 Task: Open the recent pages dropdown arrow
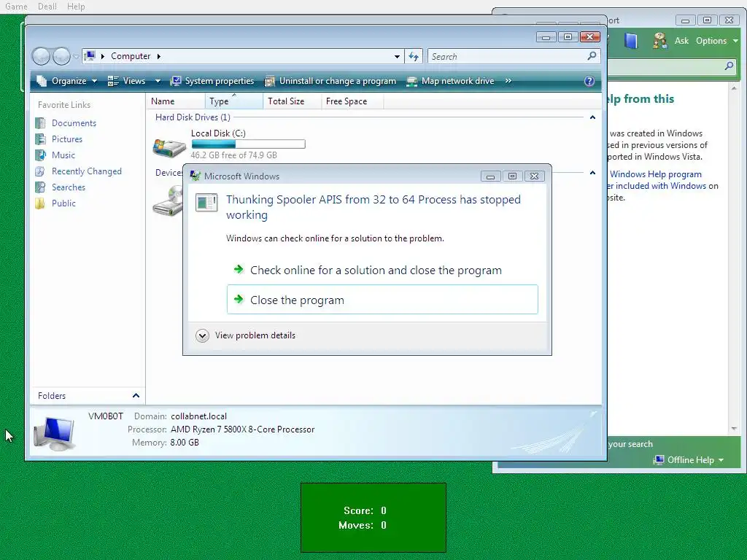pyautogui.click(x=76, y=57)
